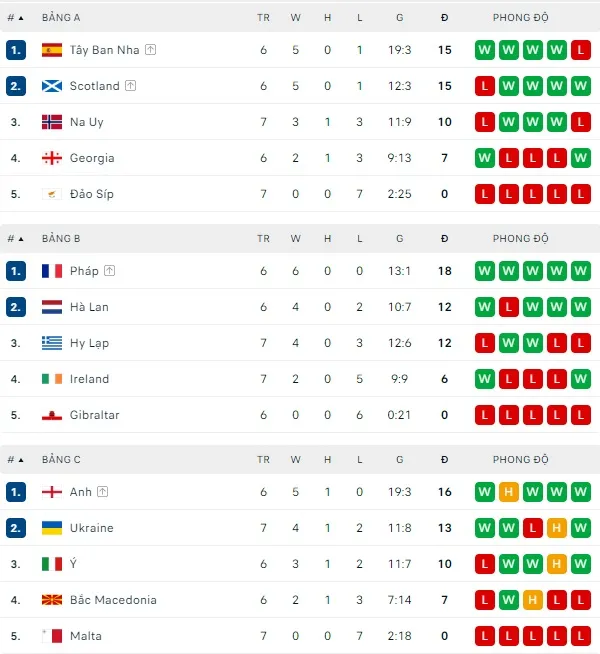The height and width of the screenshot is (654, 600).
Task: Click the Ukraine flag icon
Action: [x=52, y=528]
